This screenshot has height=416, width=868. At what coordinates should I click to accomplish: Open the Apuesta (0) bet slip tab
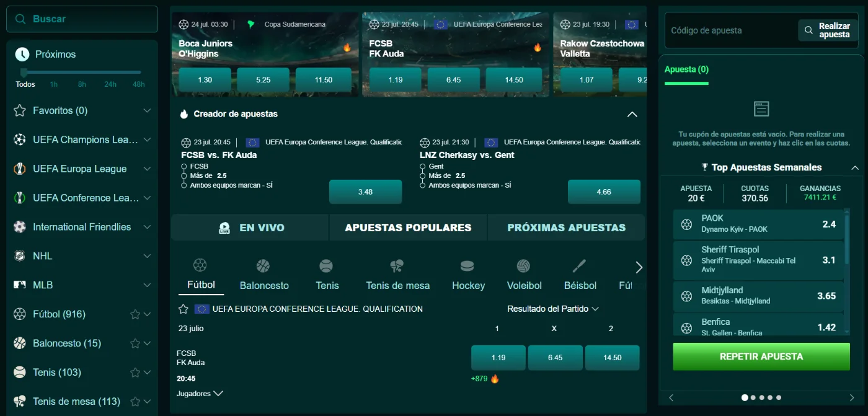click(686, 69)
